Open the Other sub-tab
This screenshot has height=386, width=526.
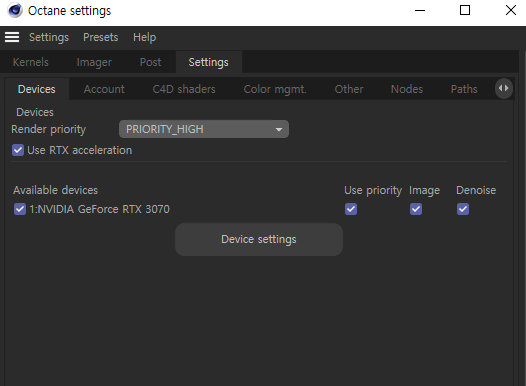pos(349,89)
